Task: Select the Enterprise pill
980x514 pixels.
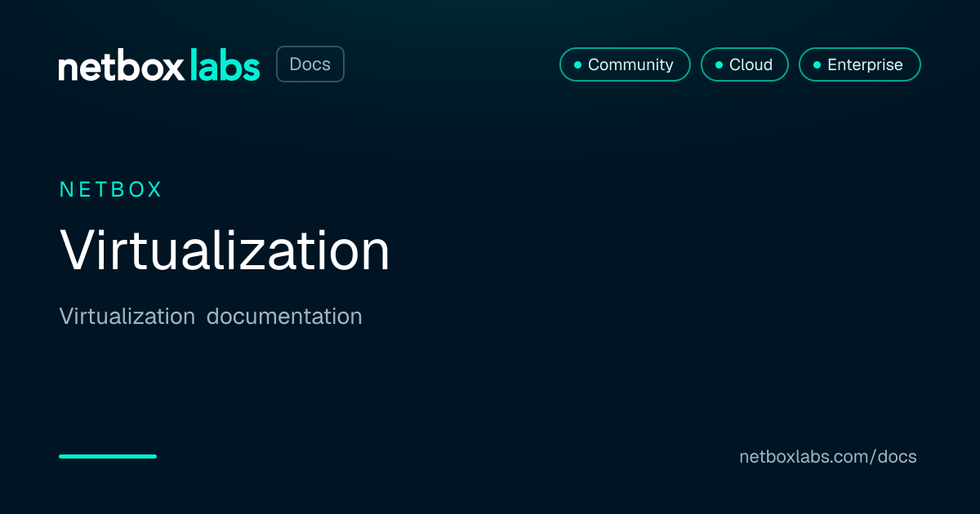Action: point(860,64)
